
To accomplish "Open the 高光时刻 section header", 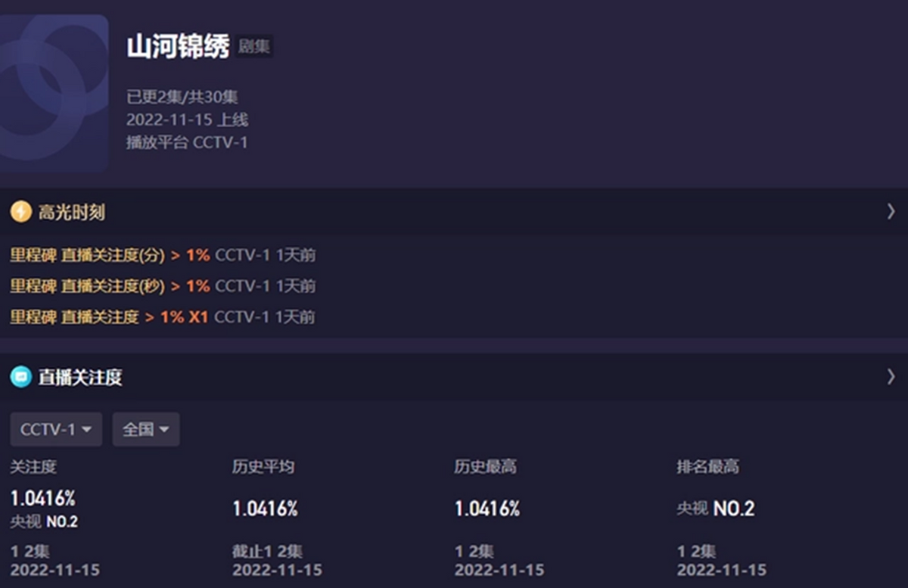I will tap(454, 212).
